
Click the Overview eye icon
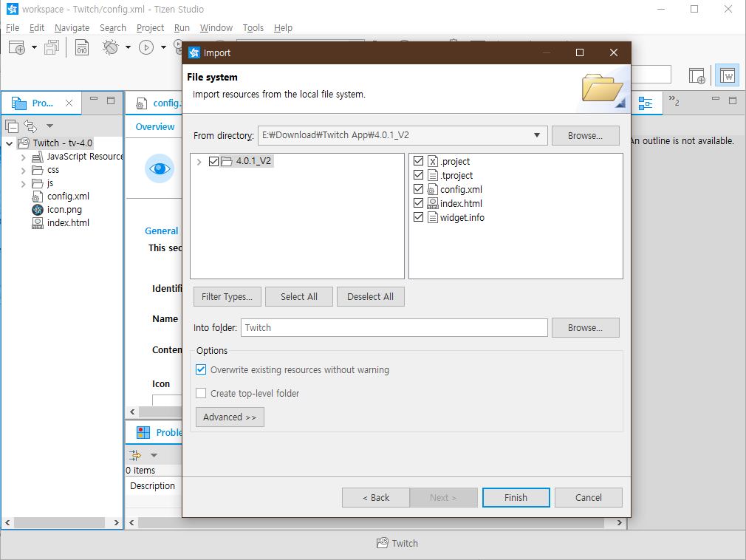(160, 168)
